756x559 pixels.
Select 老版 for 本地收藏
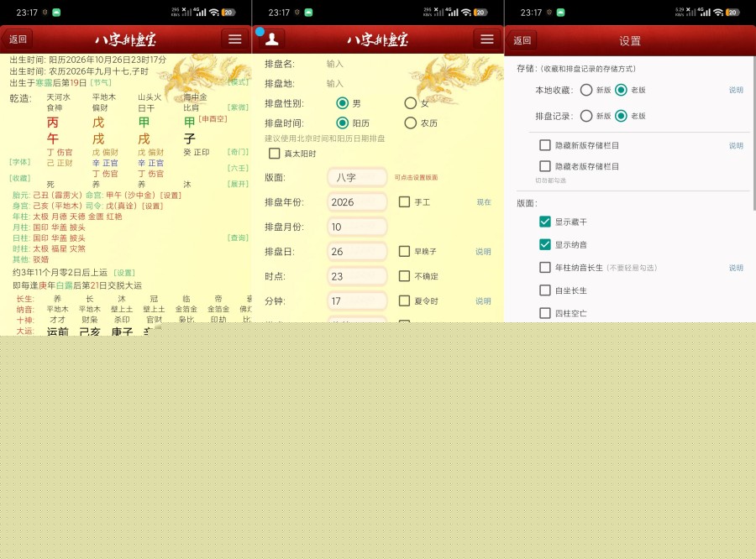coord(621,90)
